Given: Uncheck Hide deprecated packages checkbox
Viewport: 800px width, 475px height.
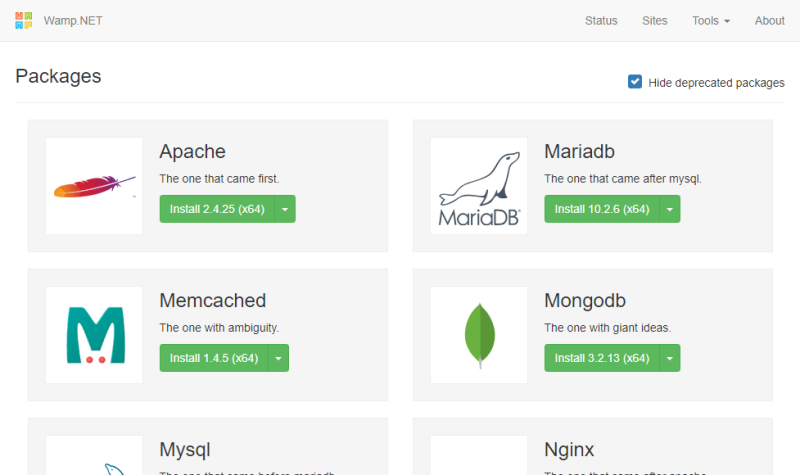Looking at the screenshot, I should [635, 82].
